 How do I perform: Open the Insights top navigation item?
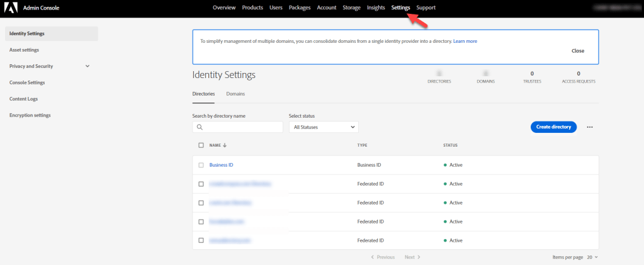point(376,8)
